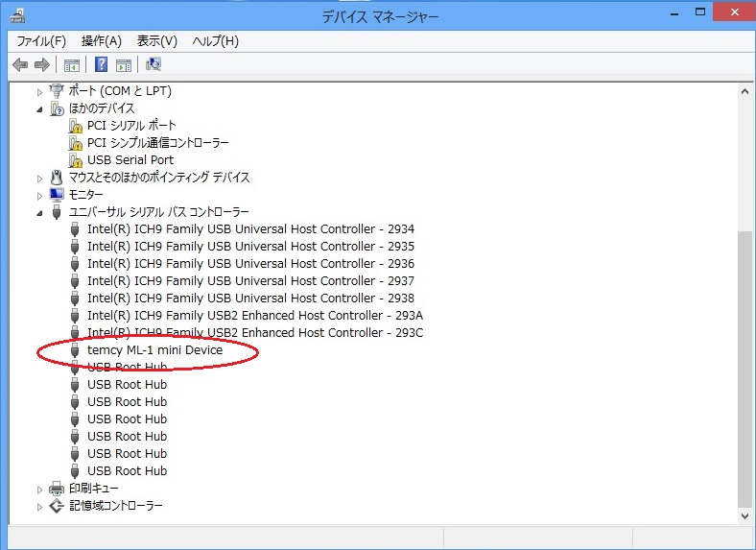Click the ユニバーサル シリアル バス コントローラー icon
Screen dimensions: 756x550
(x=57, y=212)
